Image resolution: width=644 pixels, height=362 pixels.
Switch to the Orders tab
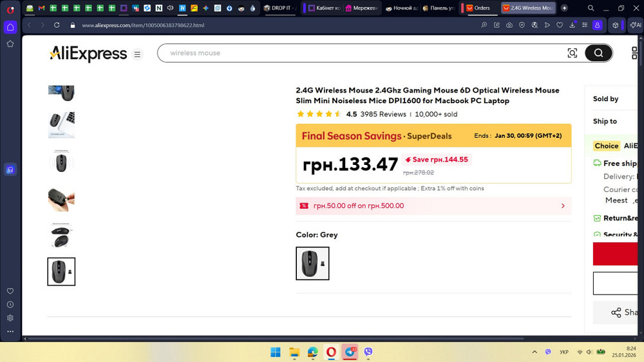tap(479, 8)
